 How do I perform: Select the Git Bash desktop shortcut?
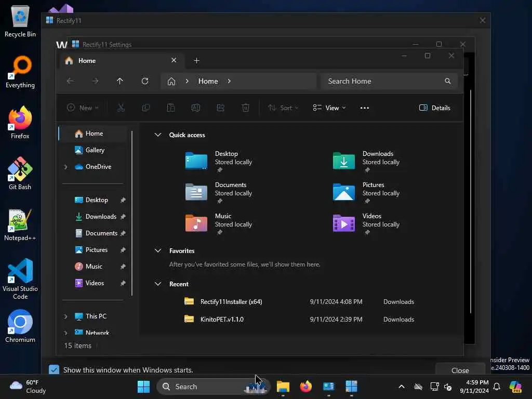tap(20, 174)
